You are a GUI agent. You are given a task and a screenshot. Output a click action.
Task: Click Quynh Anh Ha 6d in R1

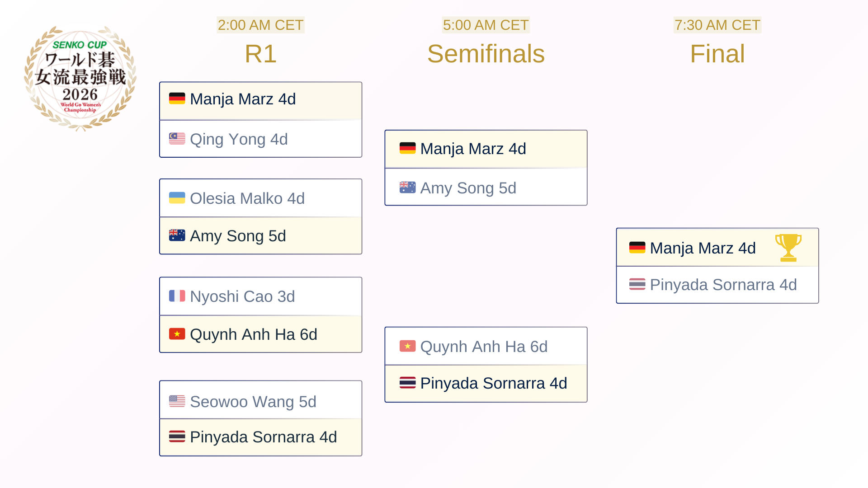point(253,334)
